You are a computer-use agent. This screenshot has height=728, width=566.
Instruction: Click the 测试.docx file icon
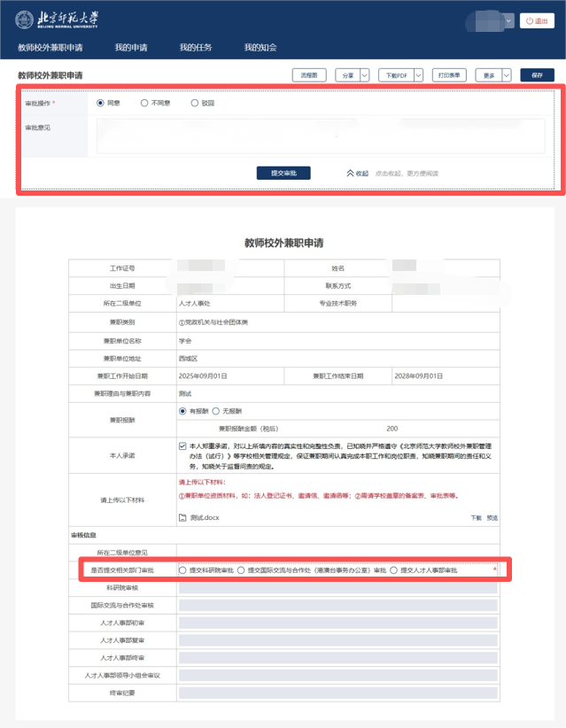(182, 517)
